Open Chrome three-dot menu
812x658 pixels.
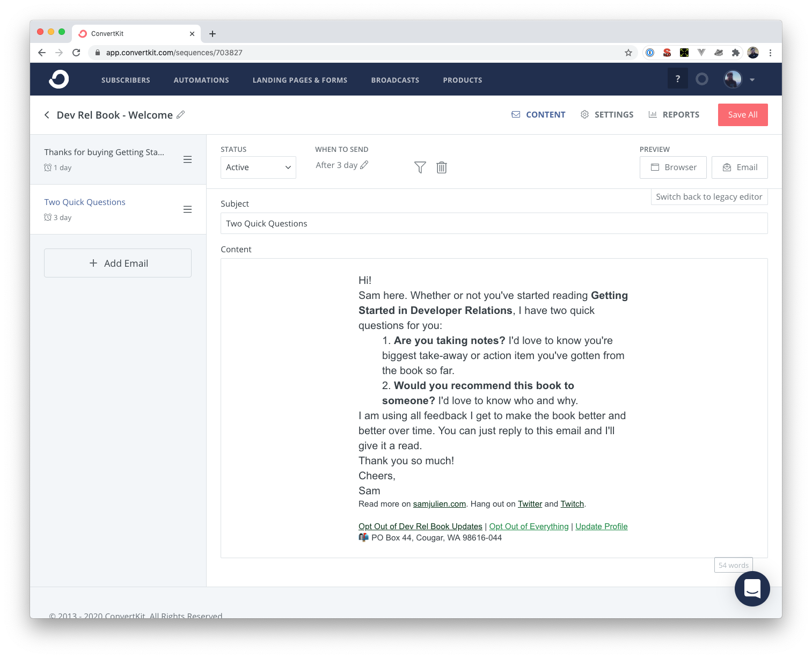tap(770, 53)
